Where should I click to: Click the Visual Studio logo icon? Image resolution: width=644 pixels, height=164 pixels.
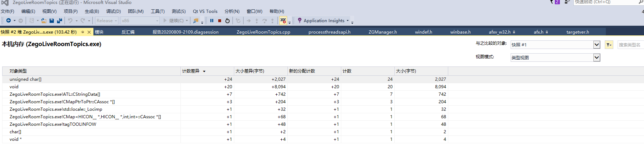coord(5,3)
